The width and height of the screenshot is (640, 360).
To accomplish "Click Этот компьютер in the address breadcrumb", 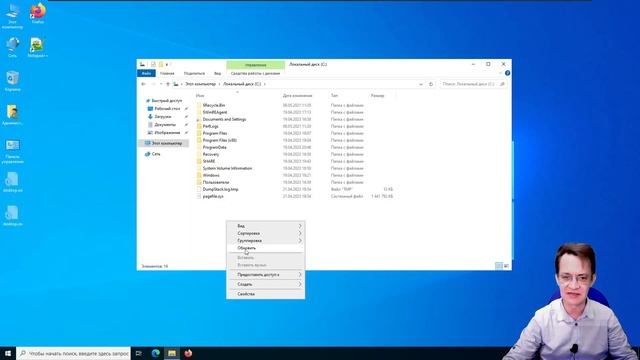I will [200, 84].
